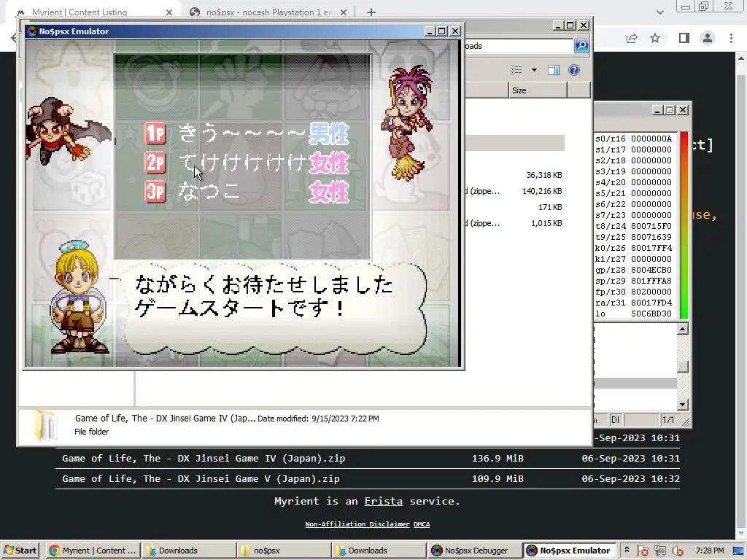Select the sp/r29 register value 801FFFA8
This screenshot has width=747, height=560.
[651, 281]
